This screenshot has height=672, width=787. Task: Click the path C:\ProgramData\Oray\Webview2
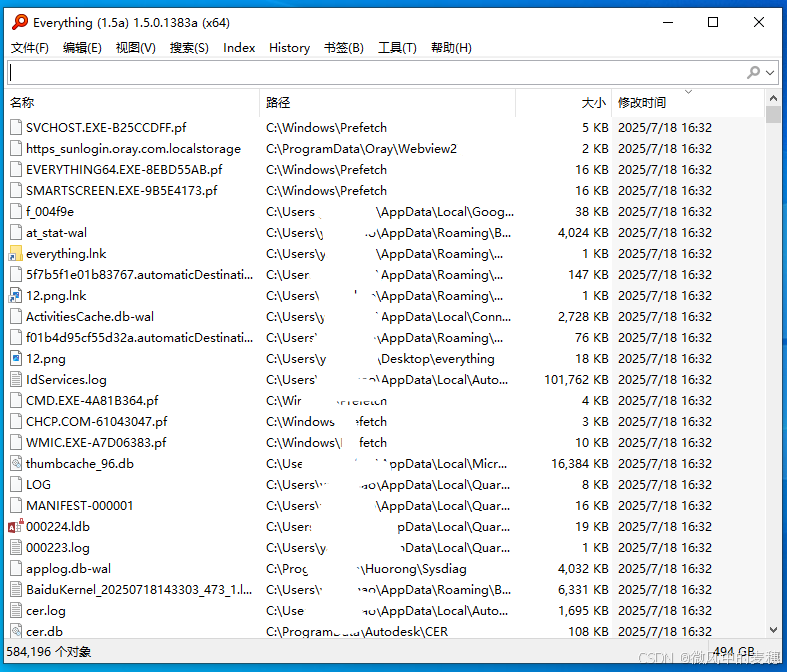point(361,149)
